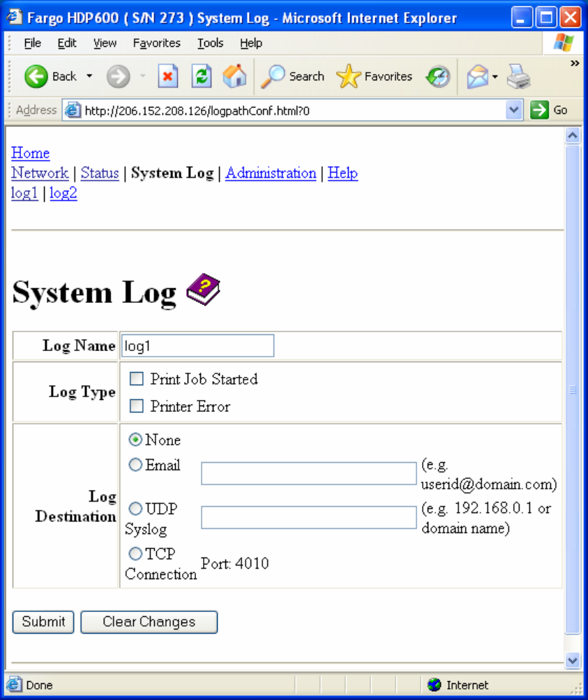This screenshot has width=588, height=700.
Task: Open the Network page link
Action: point(40,173)
